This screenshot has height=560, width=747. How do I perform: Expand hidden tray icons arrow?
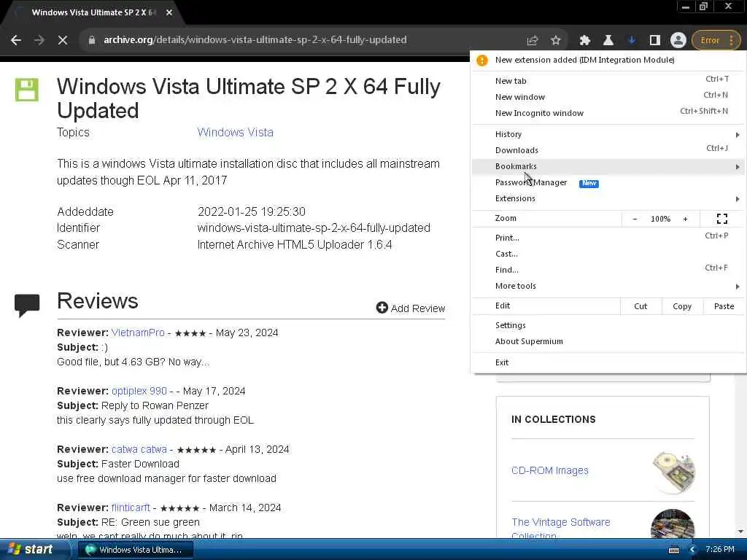point(693,550)
